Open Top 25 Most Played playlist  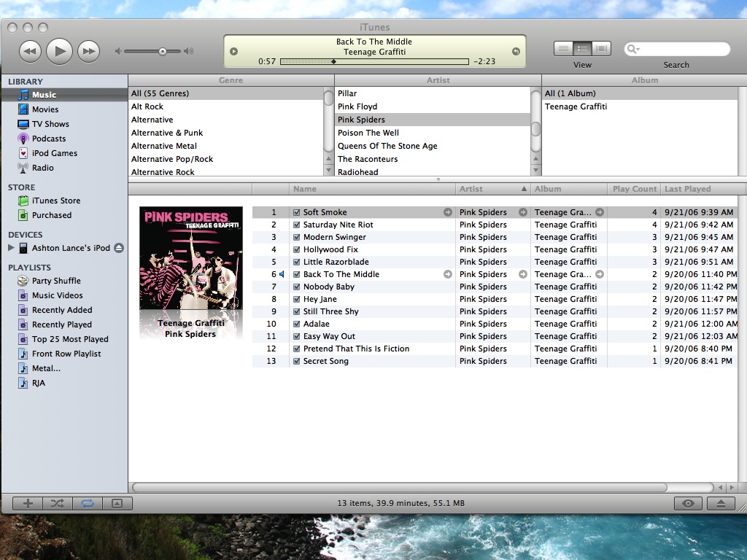pyautogui.click(x=64, y=339)
